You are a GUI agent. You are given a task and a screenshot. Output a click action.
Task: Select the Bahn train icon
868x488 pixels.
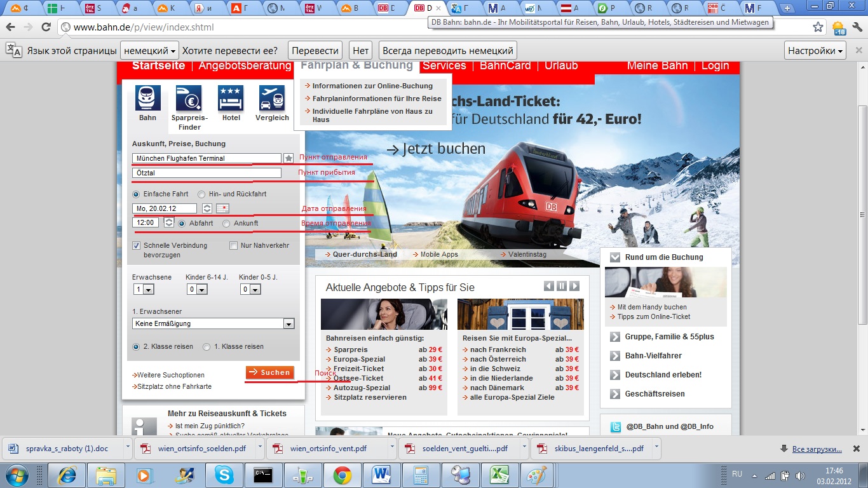tap(148, 98)
